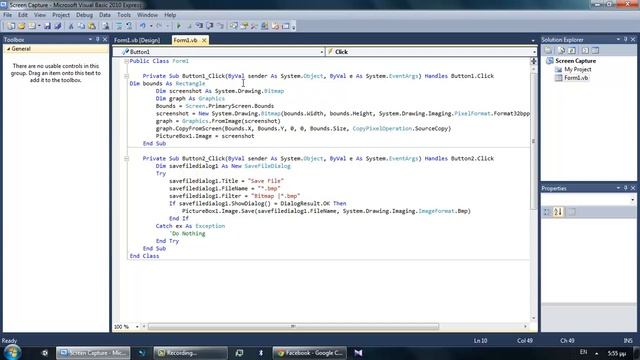Toggle auto-hide pin on Properties panel
The image size is (640, 360).
pos(625,188)
